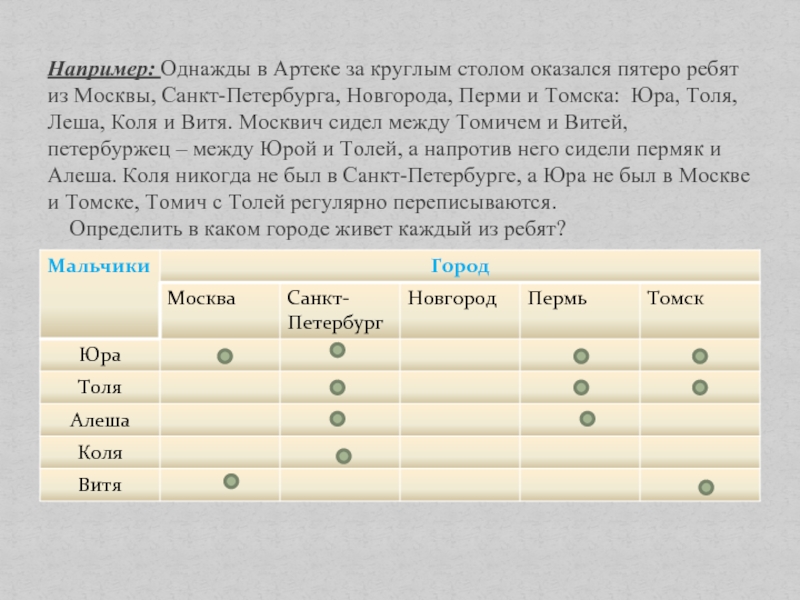The height and width of the screenshot is (600, 800).
Task: Click the dot in Толя's Томск cell
Action: pyautogui.click(x=699, y=387)
